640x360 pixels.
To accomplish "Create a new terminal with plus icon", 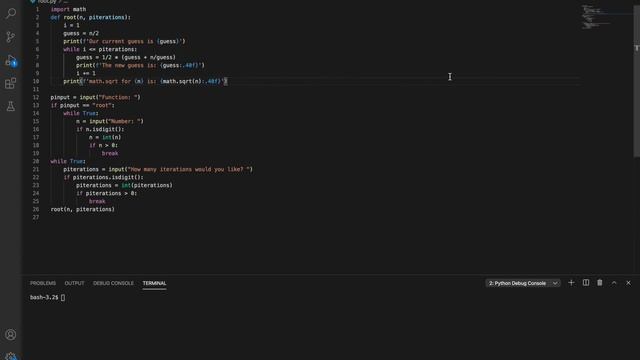I will coord(571,283).
